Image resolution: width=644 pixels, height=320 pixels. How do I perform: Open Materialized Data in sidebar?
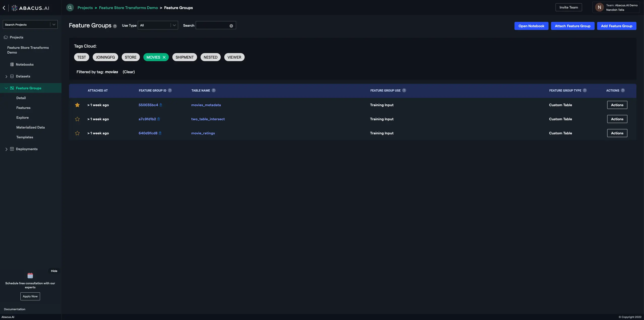[x=30, y=128]
